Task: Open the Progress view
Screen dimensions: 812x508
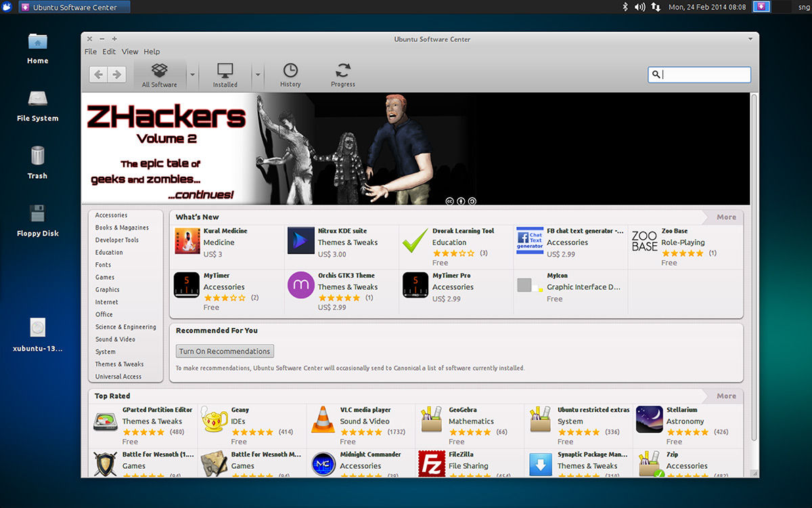Action: point(343,75)
